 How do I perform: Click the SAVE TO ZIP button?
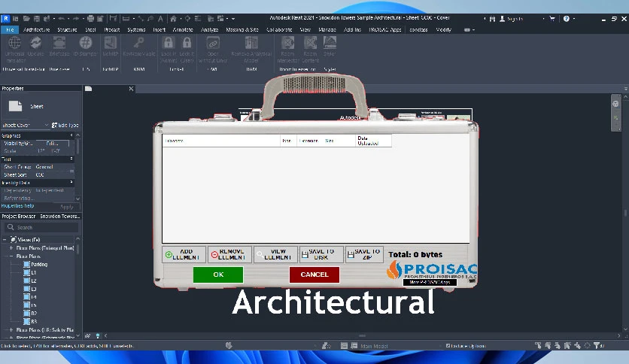pyautogui.click(x=365, y=254)
